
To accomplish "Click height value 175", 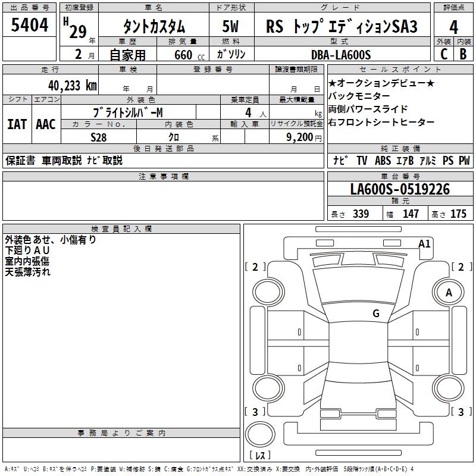I will click(458, 214).
